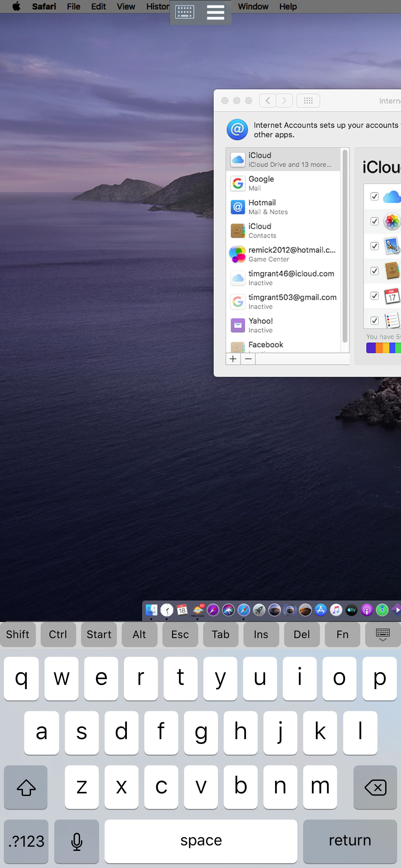Uncheck the iCloud Drive checkbox
Viewport: 401px width, 868px height.
(375, 196)
